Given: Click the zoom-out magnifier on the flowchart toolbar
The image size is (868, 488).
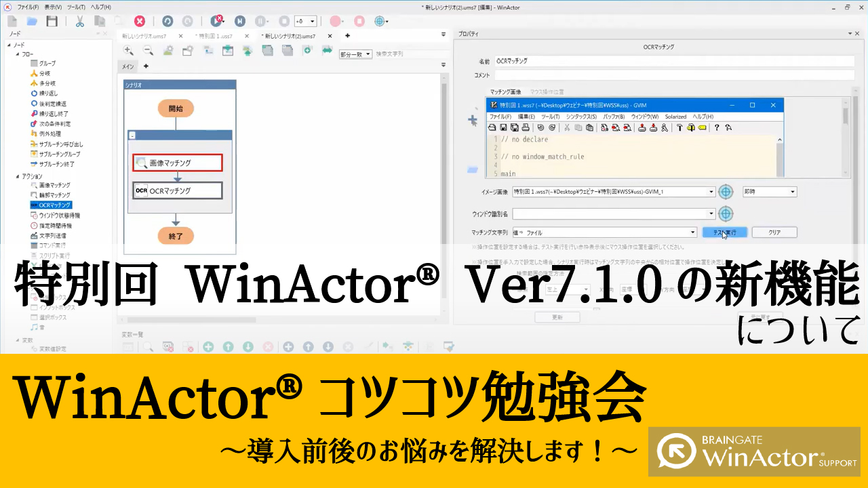Looking at the screenshot, I should point(148,50).
